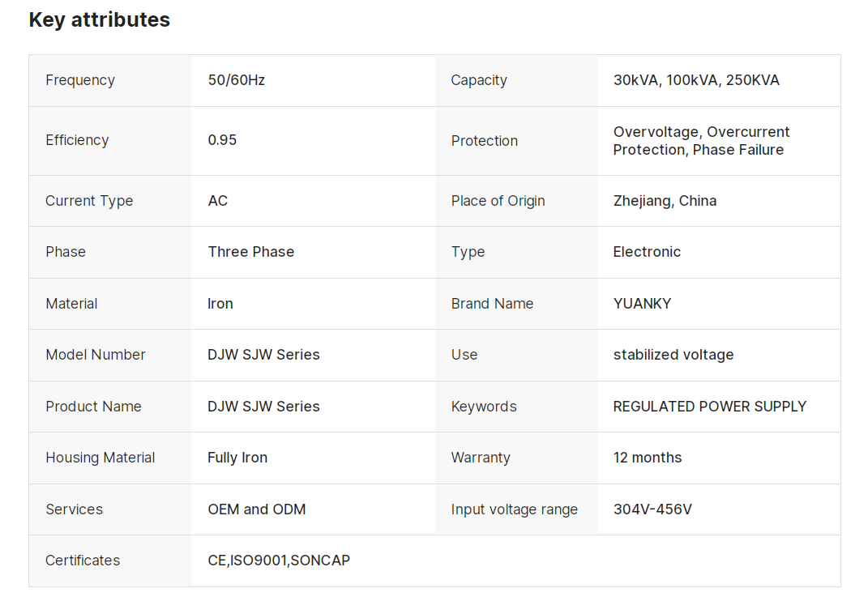The image size is (868, 601).
Task: Click the Model Number value DJW SJW Series
Action: point(263,355)
